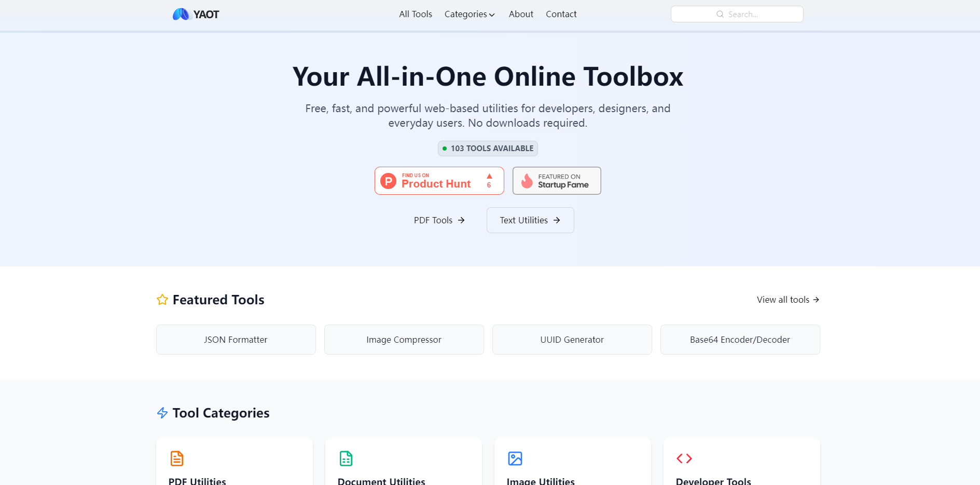The width and height of the screenshot is (980, 485).
Task: Click the lightning icon beside Tool Categories
Action: (162, 413)
